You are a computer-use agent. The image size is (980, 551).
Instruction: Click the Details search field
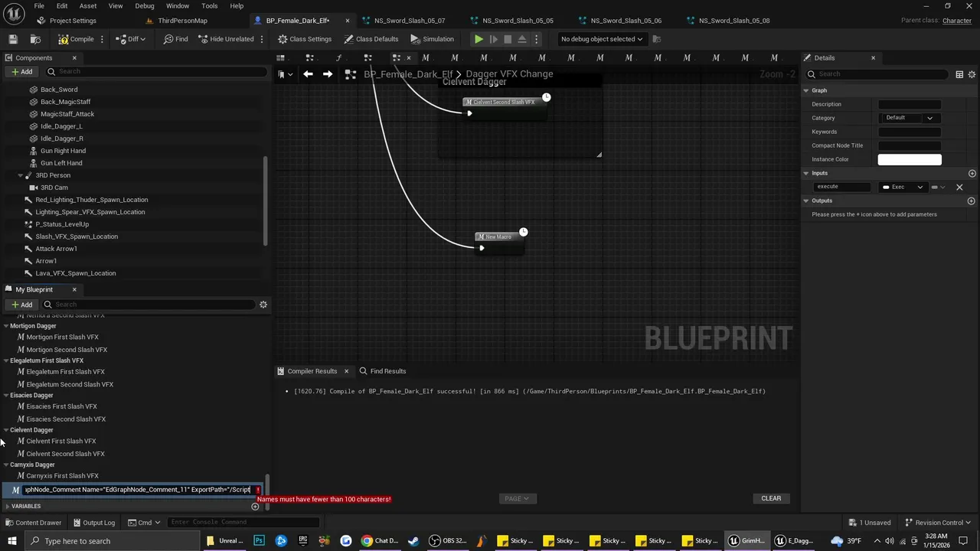click(x=877, y=74)
